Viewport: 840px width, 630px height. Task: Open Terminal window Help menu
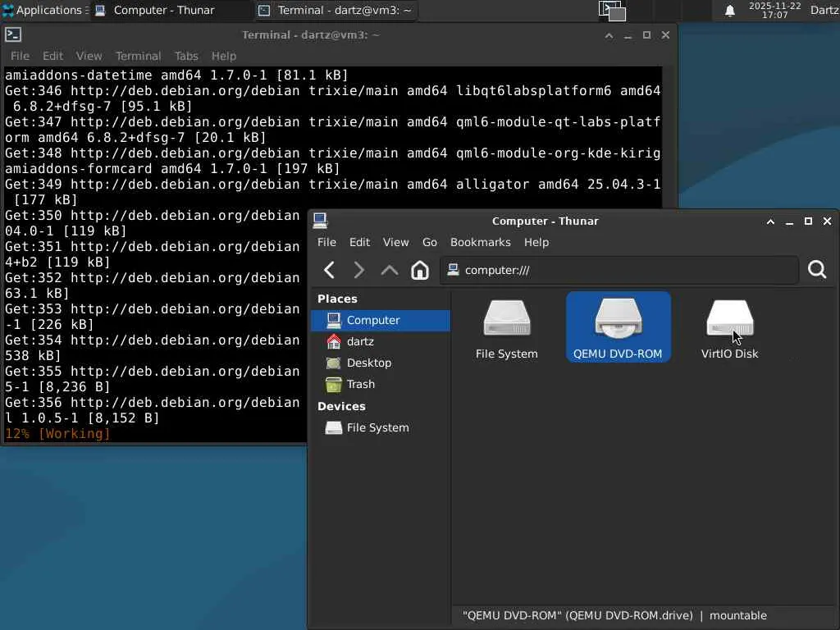(223, 56)
